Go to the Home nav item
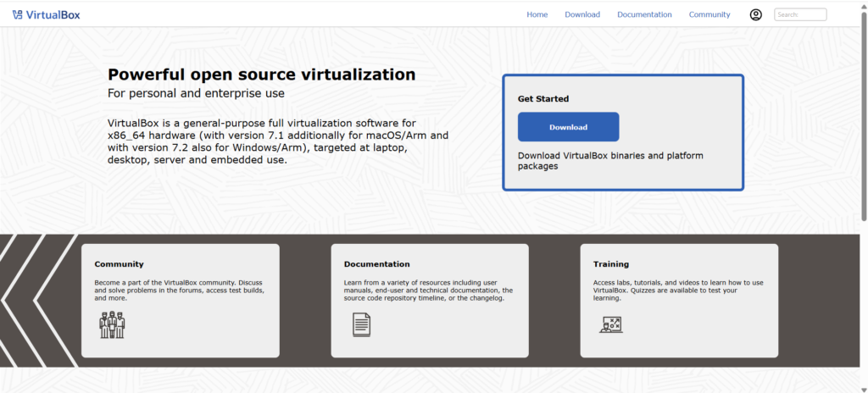The height and width of the screenshot is (393, 868). click(x=537, y=14)
